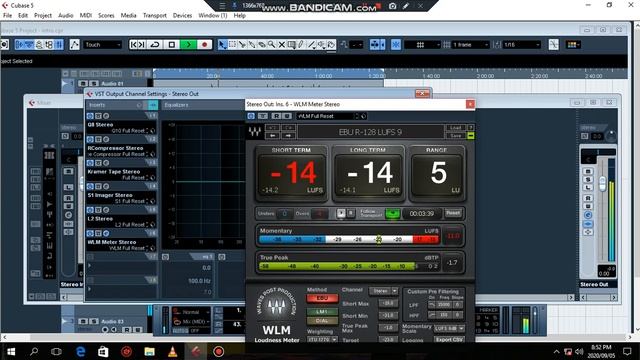Toggle WLM plugin power button in header
This screenshot has width=640, height=360.
[251, 116]
